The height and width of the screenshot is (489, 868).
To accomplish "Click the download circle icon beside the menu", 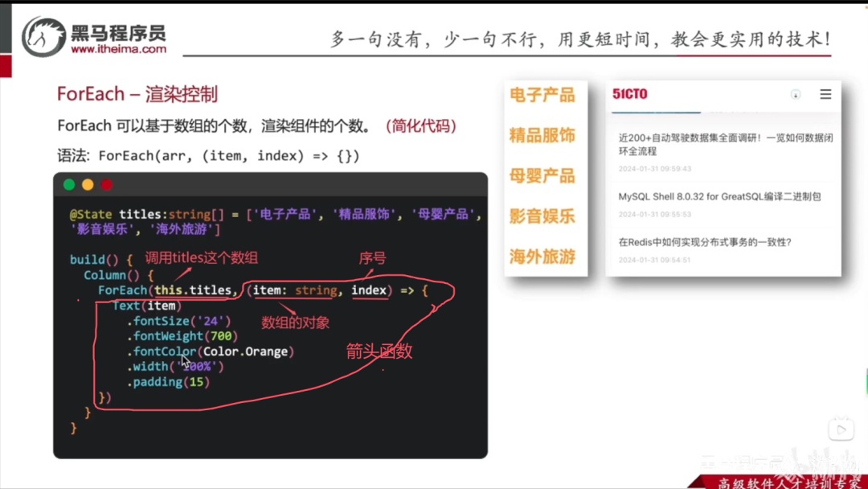I will pos(796,95).
